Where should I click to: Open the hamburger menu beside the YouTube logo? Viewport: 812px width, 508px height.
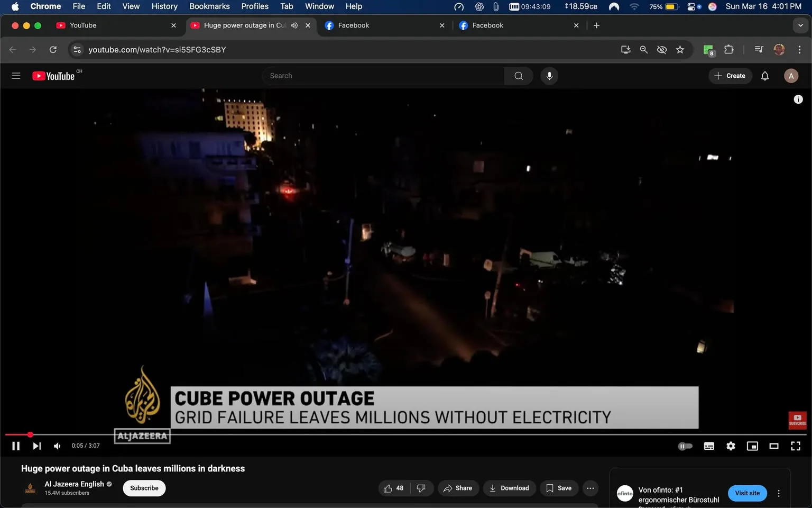pyautogui.click(x=16, y=76)
